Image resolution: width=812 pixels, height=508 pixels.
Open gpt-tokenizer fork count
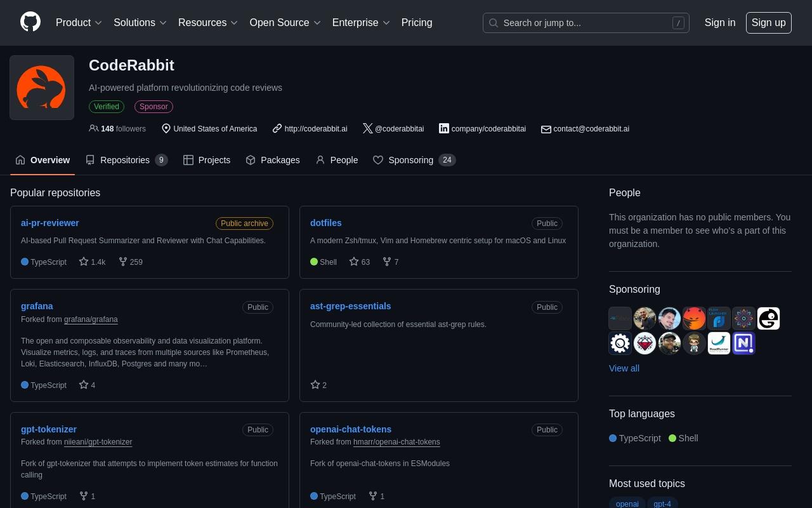88,496
